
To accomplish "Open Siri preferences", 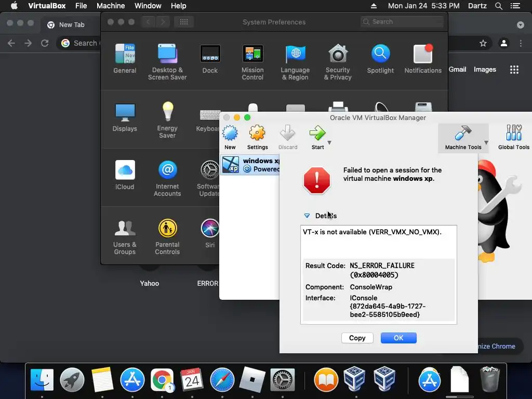I will coord(210,234).
